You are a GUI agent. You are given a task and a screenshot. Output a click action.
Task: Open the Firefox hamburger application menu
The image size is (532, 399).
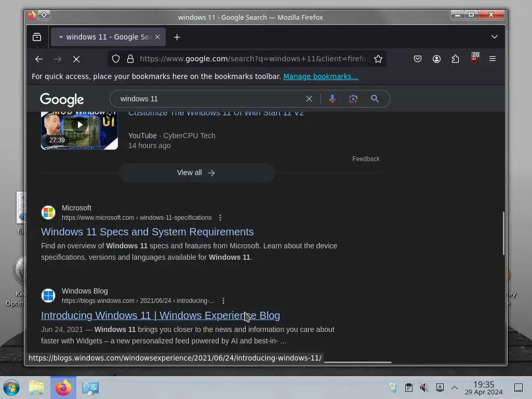493,59
